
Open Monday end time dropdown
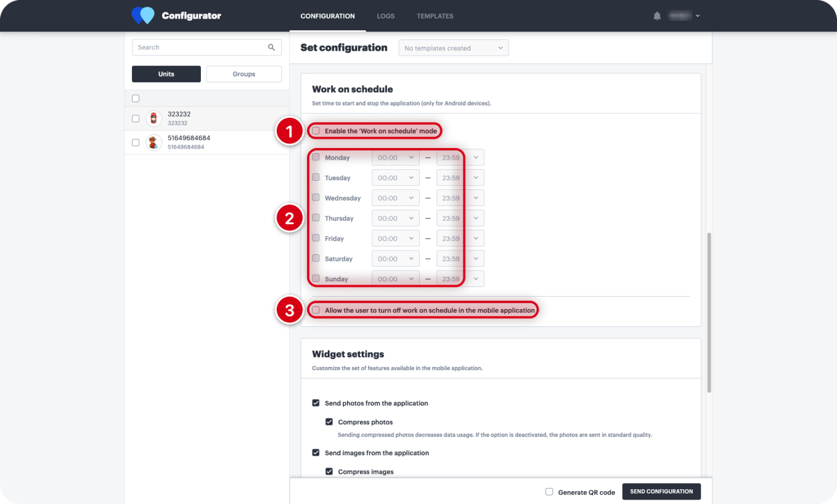tap(460, 158)
